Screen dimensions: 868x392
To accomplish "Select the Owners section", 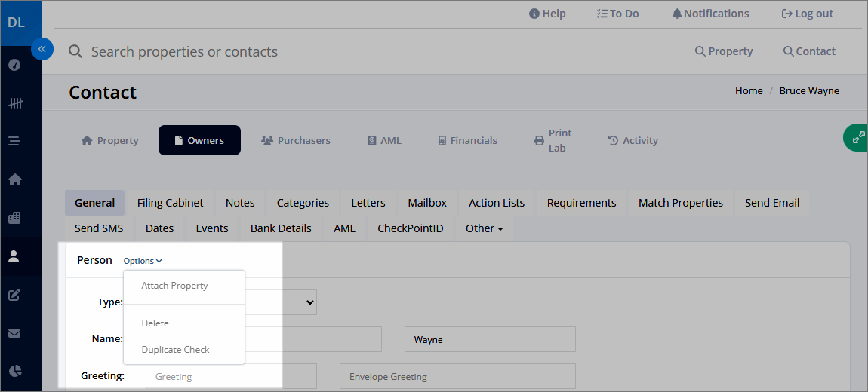I will (199, 140).
